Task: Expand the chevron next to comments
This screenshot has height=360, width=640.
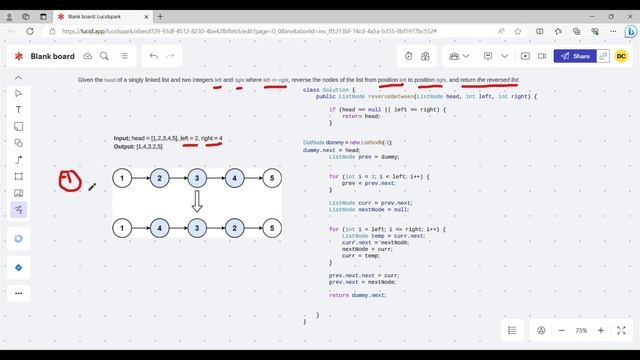Action: tap(504, 56)
